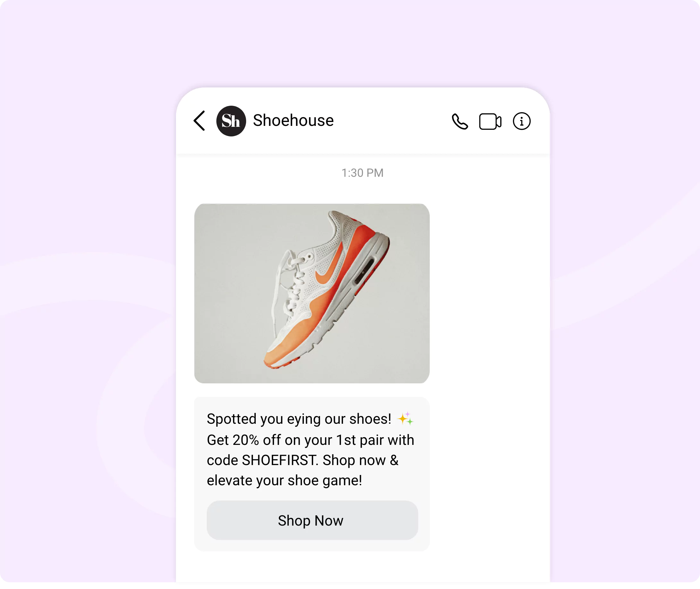
Task: Click the 1:30 PM timestamp
Action: pyautogui.click(x=362, y=173)
